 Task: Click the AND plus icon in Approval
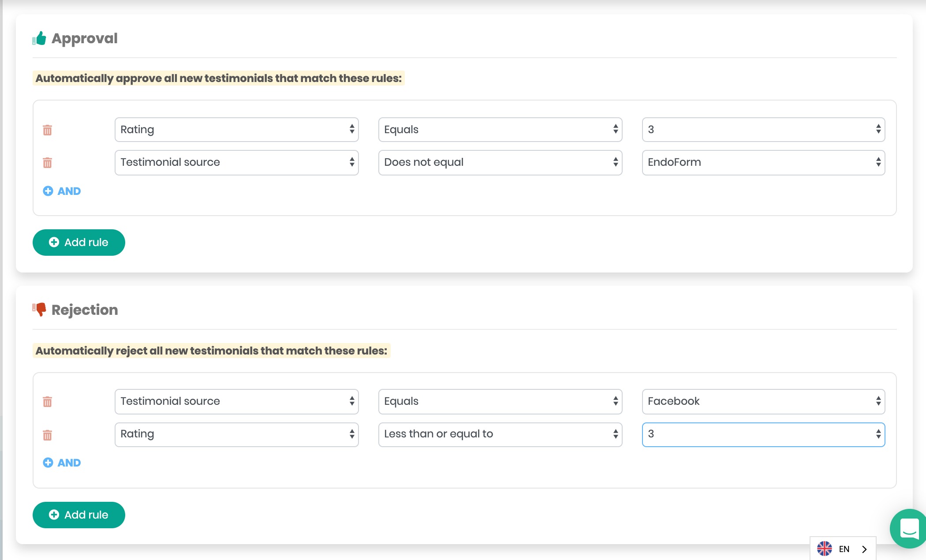[48, 191]
